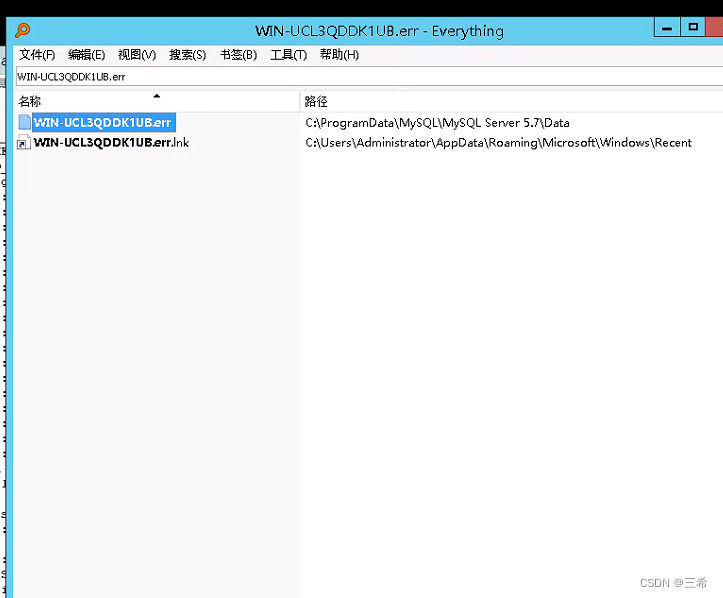
Task: Open the 文件(F) menu
Action: [x=37, y=55]
